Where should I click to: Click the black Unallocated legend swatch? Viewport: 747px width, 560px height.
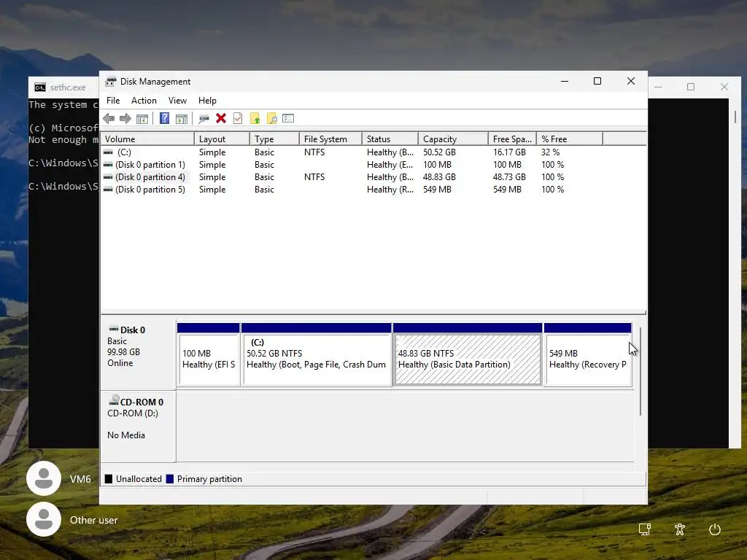[109, 479]
